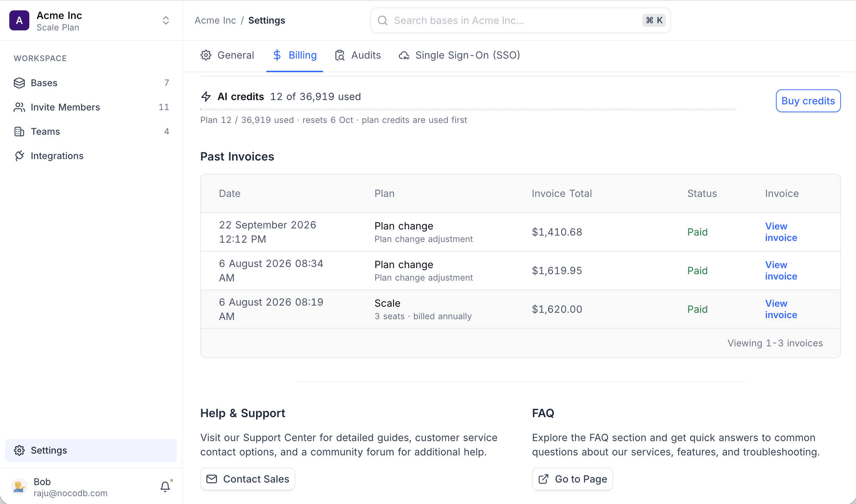Click the $1,620.00 invoice total
This screenshot has width=856, height=504.
coord(557,309)
